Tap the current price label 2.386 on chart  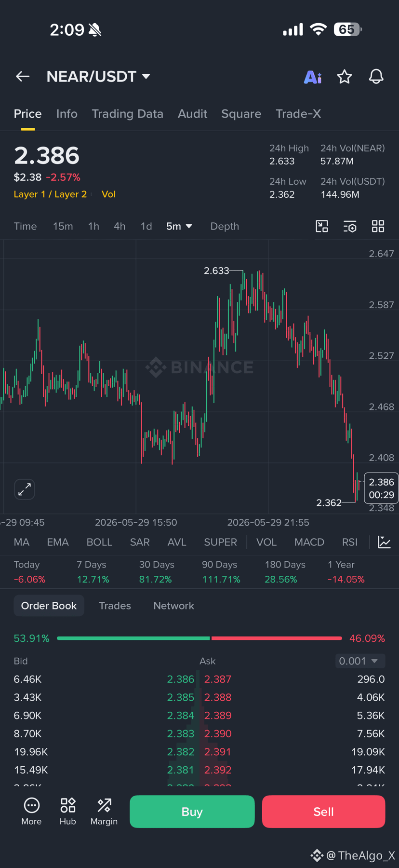381,488
